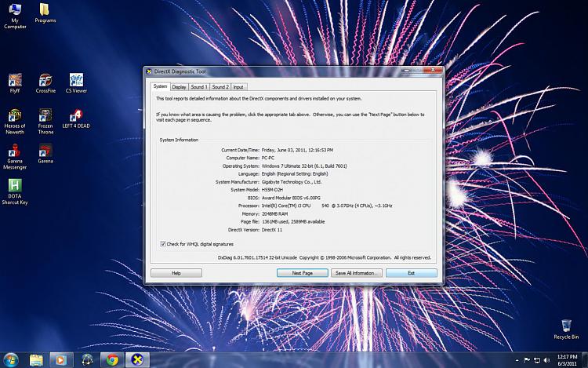Screen dimensions: 588x368
Task: Click the Intel Core i3 processor value
Action: (x=327, y=206)
